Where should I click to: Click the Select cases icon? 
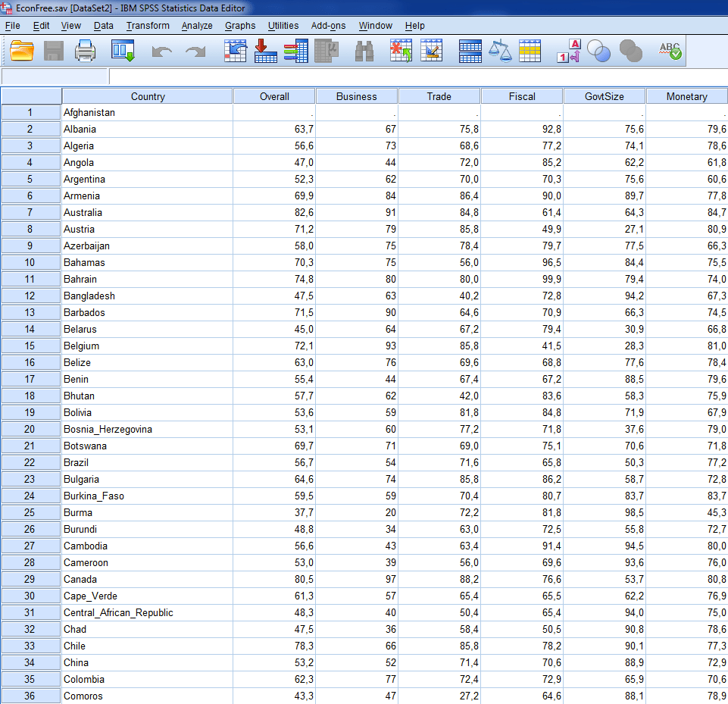[x=530, y=51]
